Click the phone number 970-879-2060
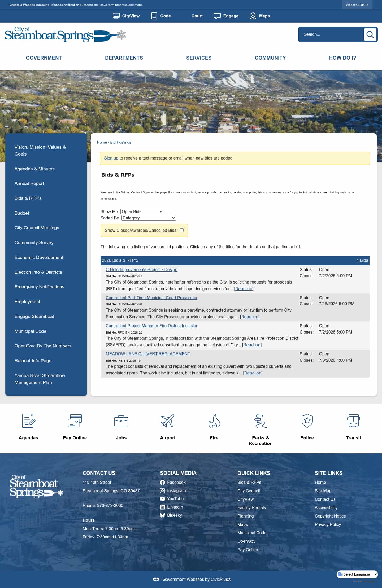 click(110, 505)
